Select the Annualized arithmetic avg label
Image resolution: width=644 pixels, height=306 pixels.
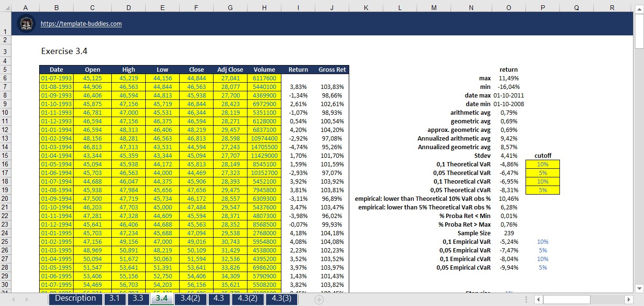click(x=454, y=138)
